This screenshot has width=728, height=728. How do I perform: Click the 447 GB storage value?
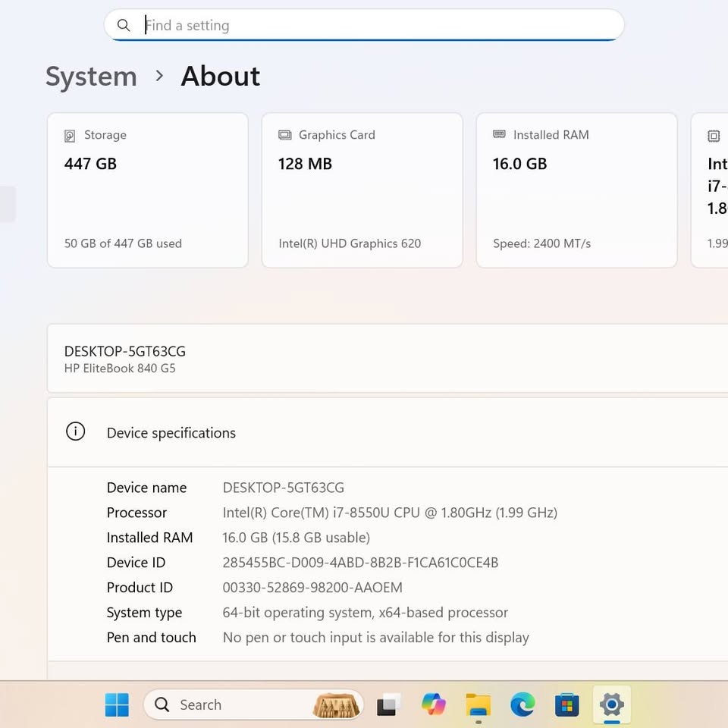[90, 164]
